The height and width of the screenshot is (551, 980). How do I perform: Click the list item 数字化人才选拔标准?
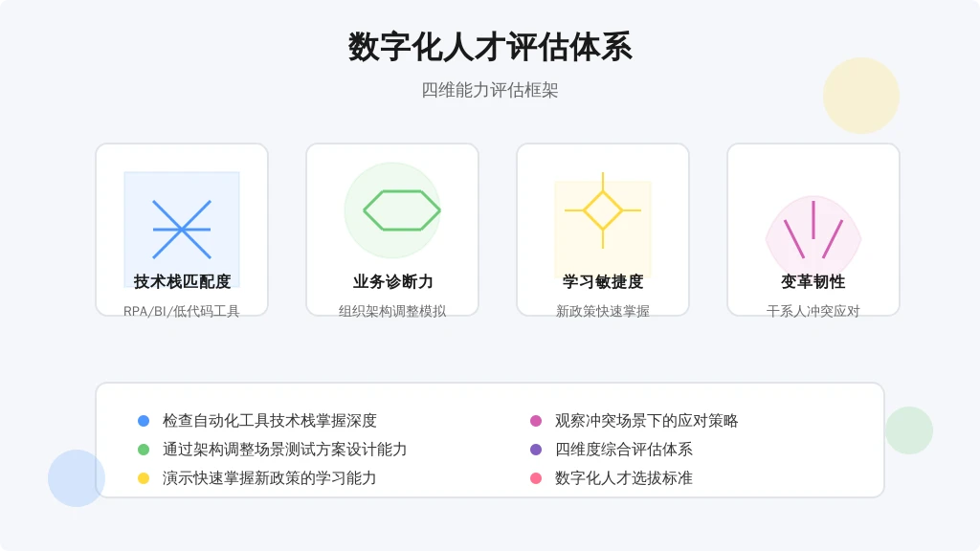point(624,478)
